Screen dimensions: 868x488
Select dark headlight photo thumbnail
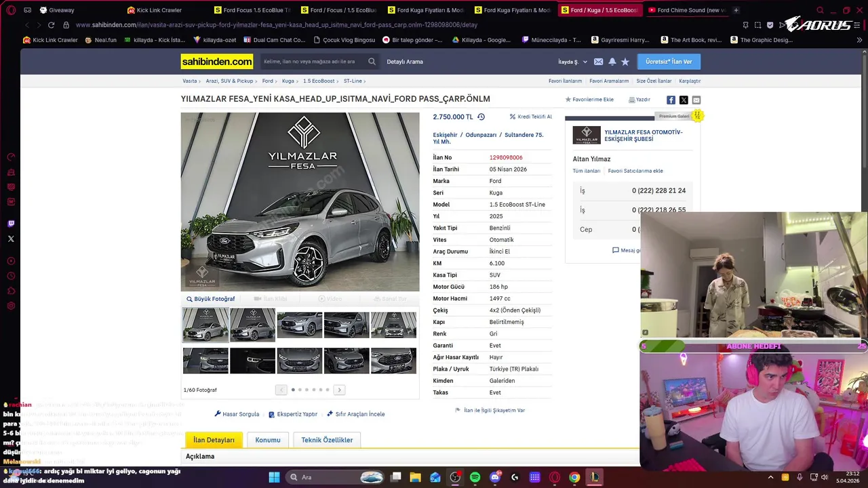pyautogui.click(x=252, y=361)
